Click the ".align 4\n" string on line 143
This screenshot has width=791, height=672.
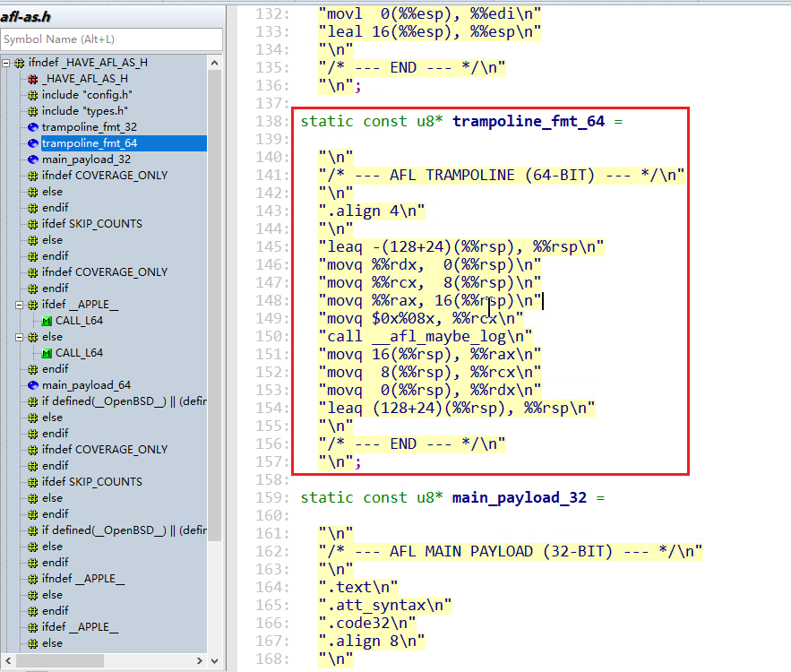coord(372,211)
